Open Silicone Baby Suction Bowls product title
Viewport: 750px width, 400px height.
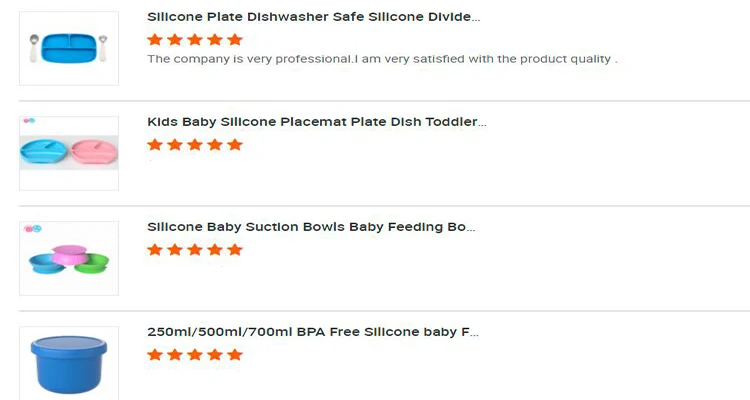(310, 227)
